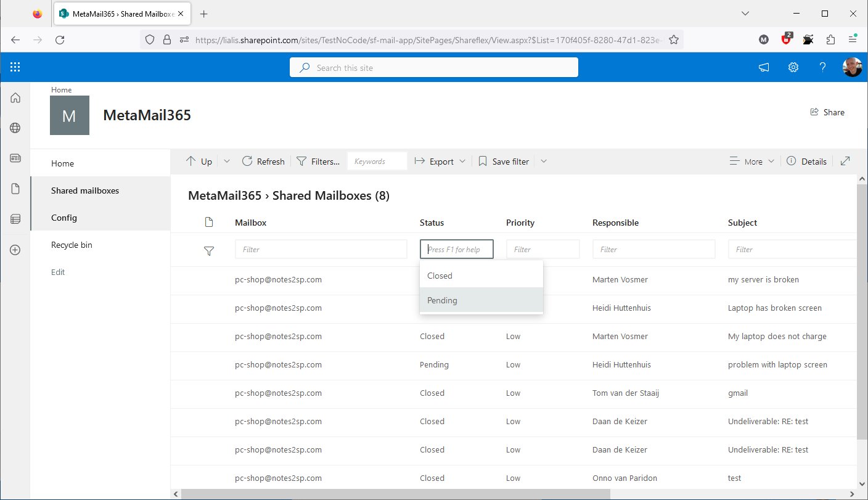Open the megaphone feedback icon in header
Viewport: 868px width, 500px height.
point(764,68)
